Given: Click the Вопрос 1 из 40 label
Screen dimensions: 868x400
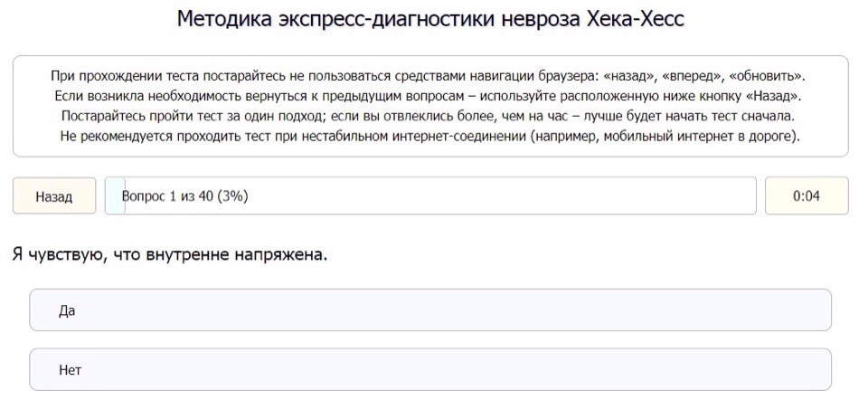Looking at the screenshot, I should tap(171, 196).
